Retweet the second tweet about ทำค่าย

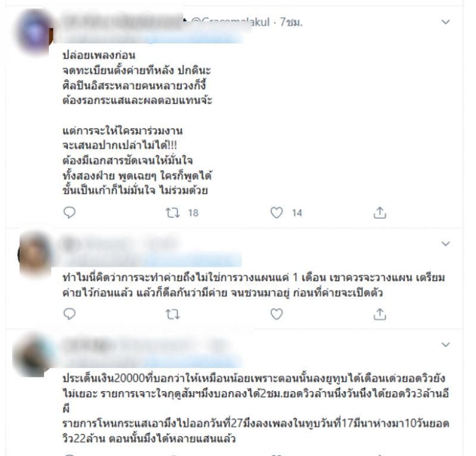coord(173,315)
